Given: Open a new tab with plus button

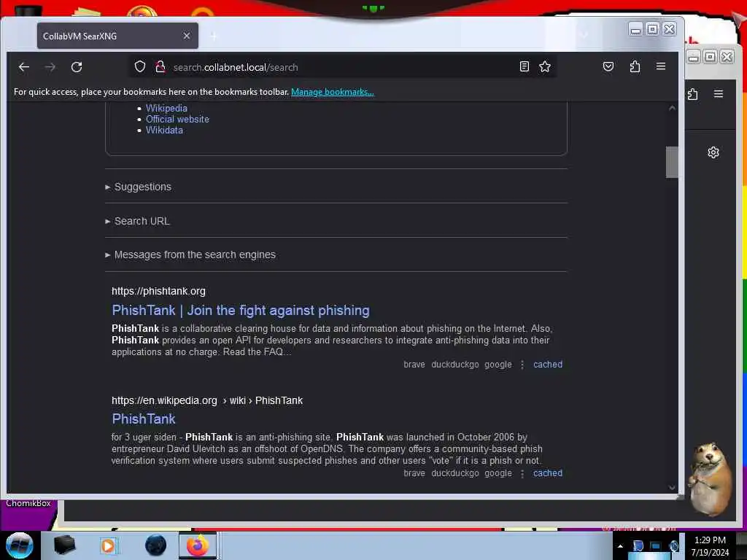Looking at the screenshot, I should click(x=214, y=36).
